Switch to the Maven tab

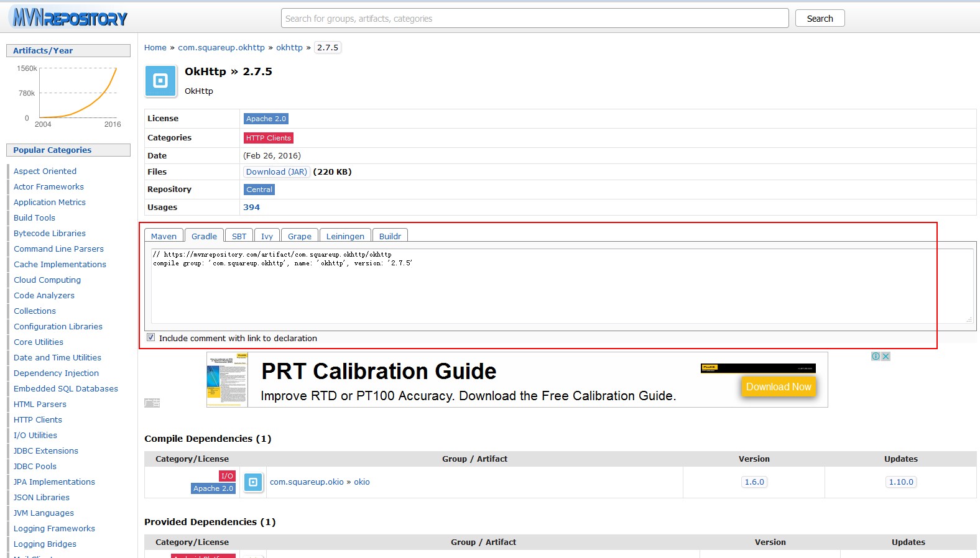pyautogui.click(x=164, y=236)
